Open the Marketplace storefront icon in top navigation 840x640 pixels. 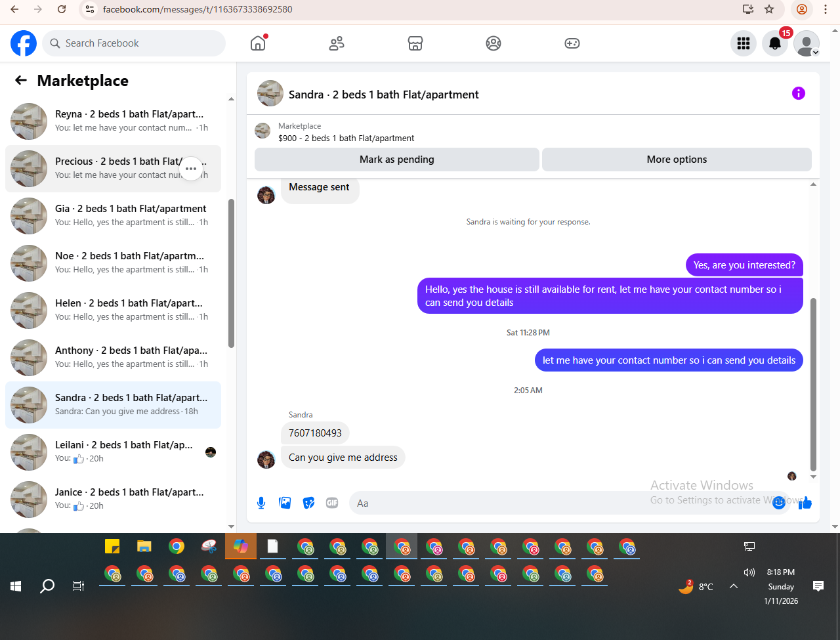pos(415,43)
